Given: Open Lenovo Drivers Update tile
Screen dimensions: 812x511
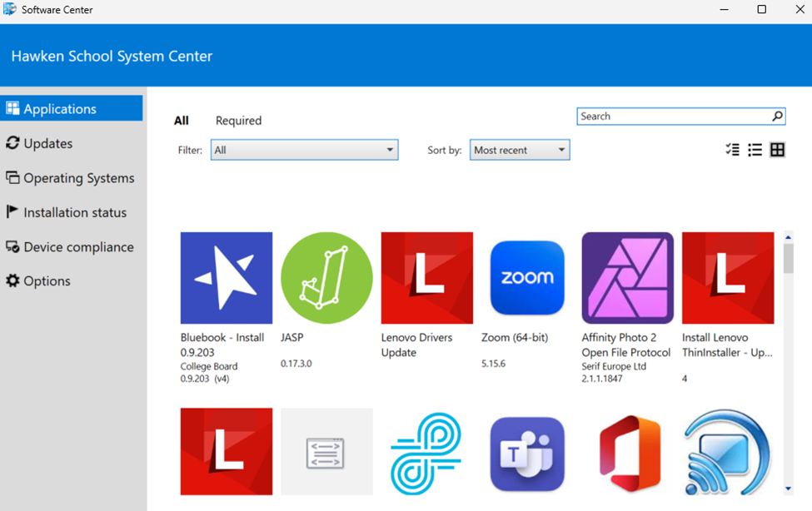Looking at the screenshot, I should point(426,278).
